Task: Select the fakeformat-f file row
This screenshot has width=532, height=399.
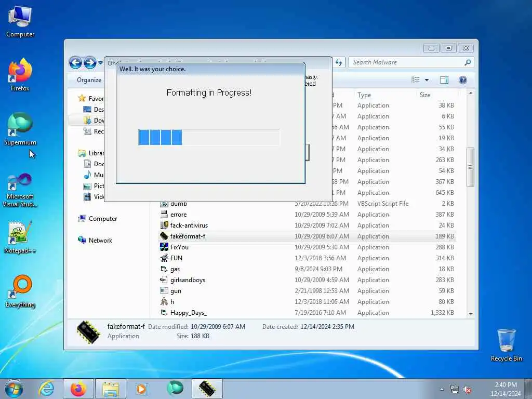Action: 307,236
